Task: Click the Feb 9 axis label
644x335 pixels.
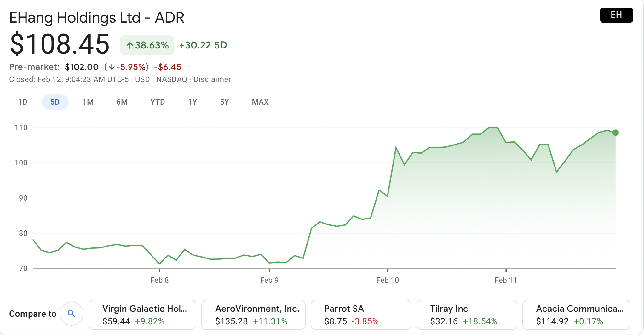Action: point(269,280)
